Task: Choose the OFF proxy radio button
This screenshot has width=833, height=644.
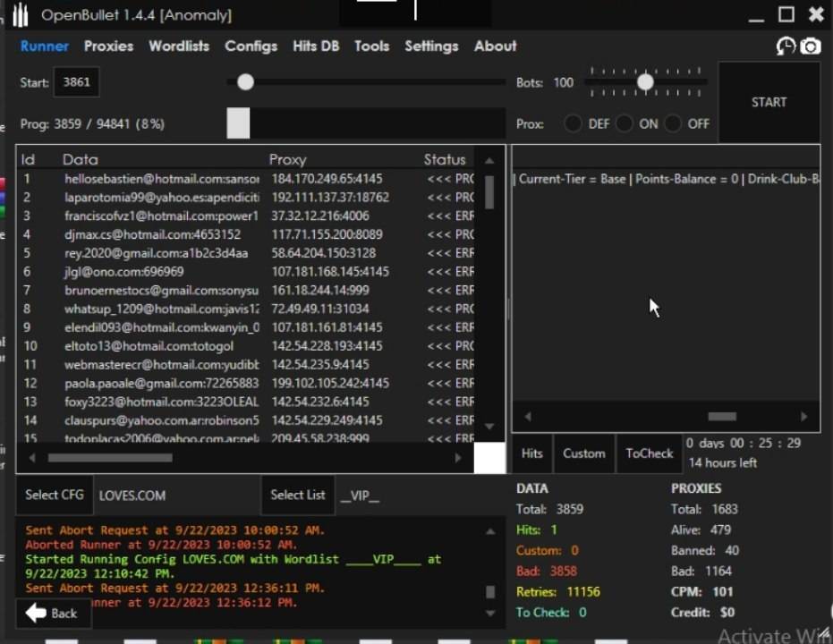Action: (672, 123)
